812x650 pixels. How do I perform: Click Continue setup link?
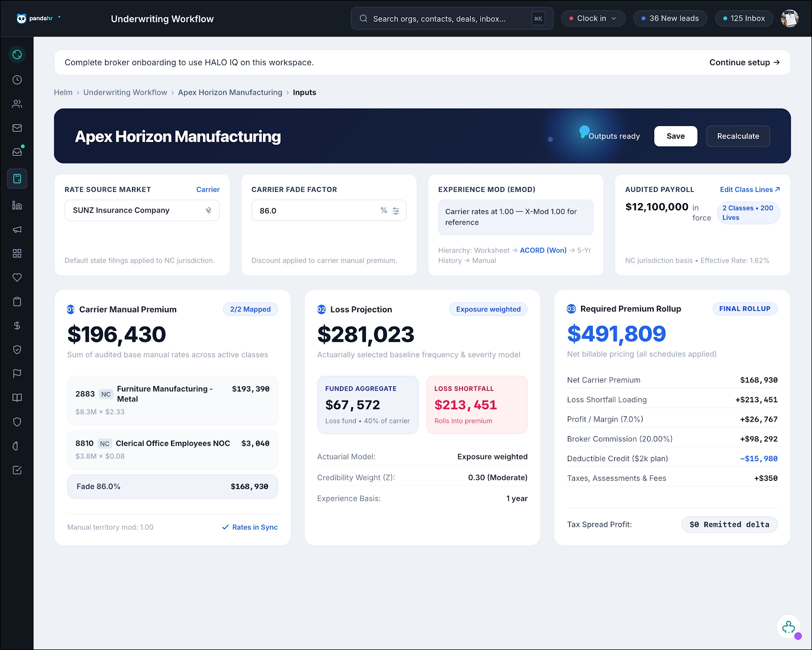click(745, 62)
